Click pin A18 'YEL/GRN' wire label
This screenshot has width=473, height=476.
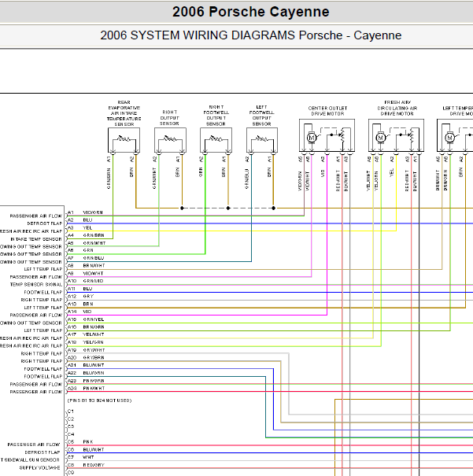tap(93, 342)
